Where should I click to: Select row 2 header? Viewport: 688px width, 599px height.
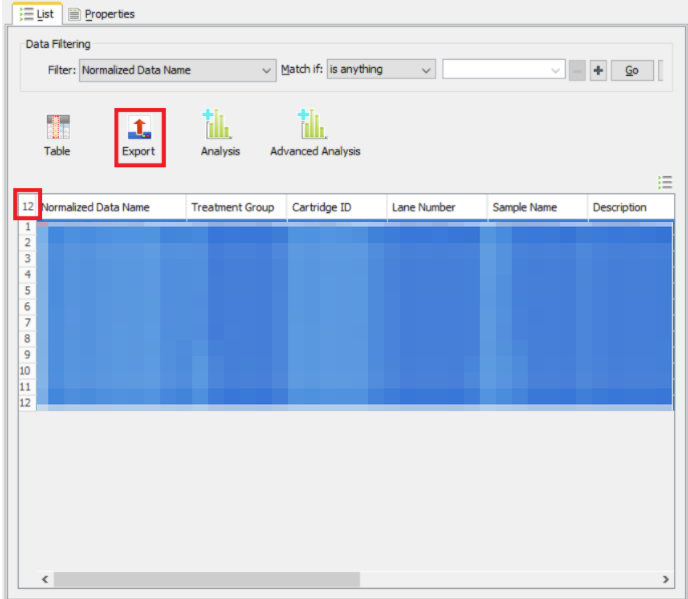tap(28, 243)
